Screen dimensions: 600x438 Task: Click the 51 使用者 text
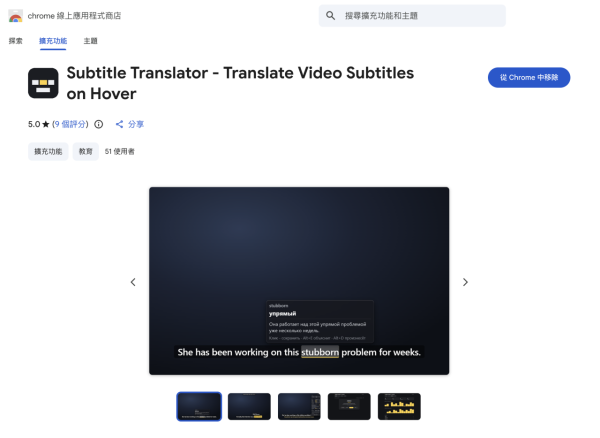tap(120, 151)
